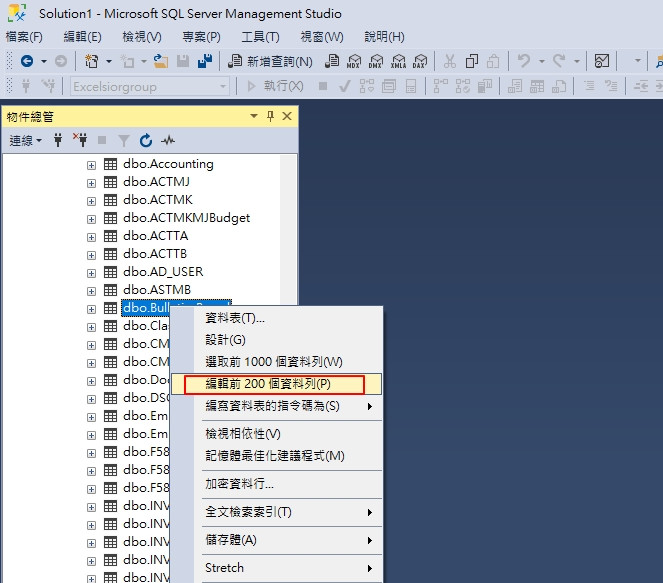
Task: Open the New Project dropdown arrow
Action: click(x=109, y=62)
